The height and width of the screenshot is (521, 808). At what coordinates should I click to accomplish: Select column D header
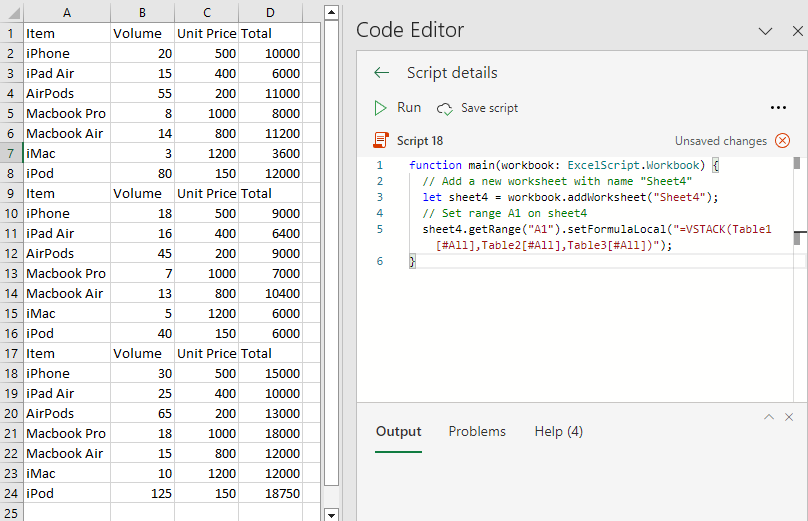coord(270,13)
